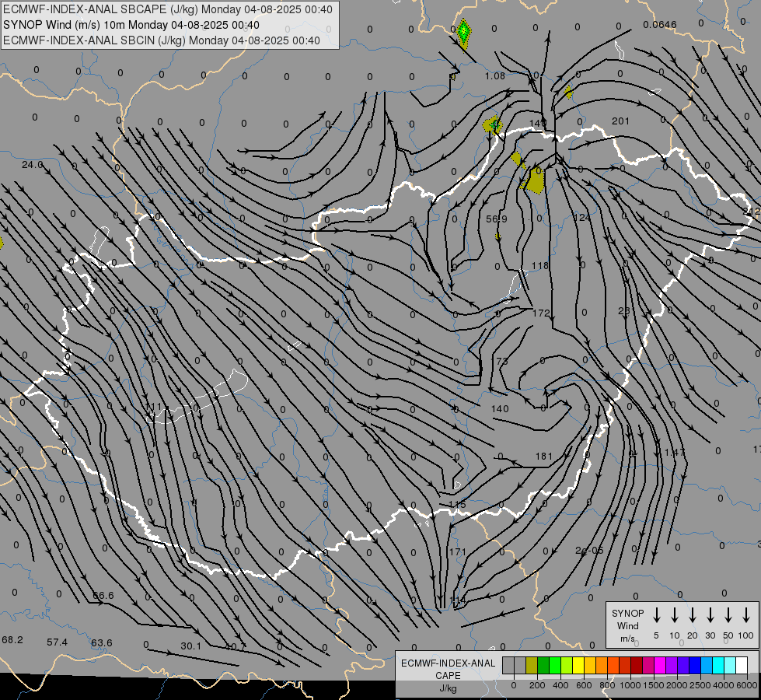Click the 30 m/s wind legend arrow

pos(710,614)
